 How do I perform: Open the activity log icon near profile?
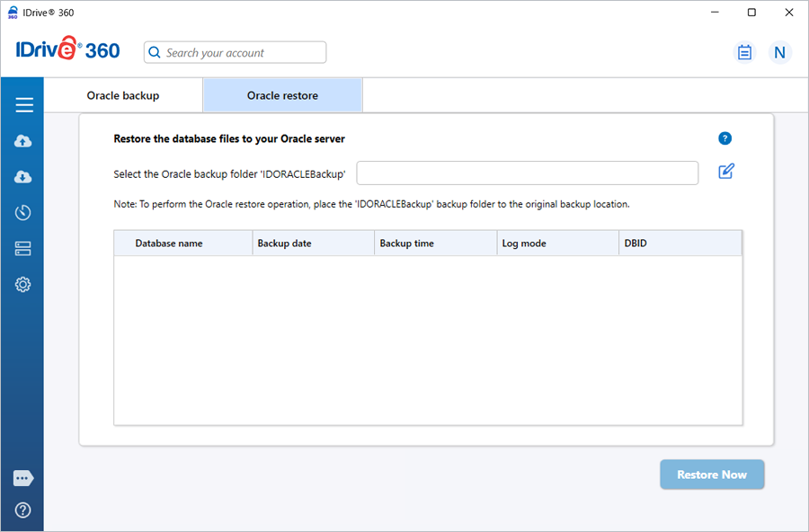[744, 52]
